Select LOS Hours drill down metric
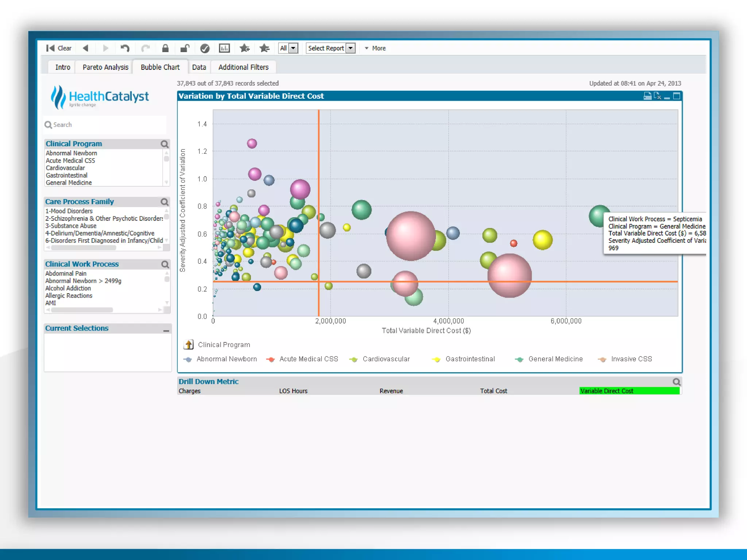 click(293, 391)
